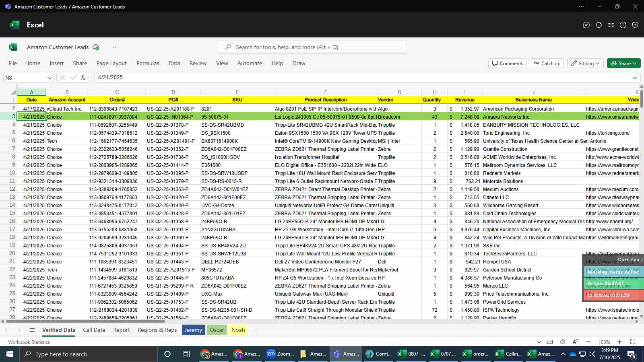
Task: Click the cancel X icon in formula bar
Action: coord(62,78)
